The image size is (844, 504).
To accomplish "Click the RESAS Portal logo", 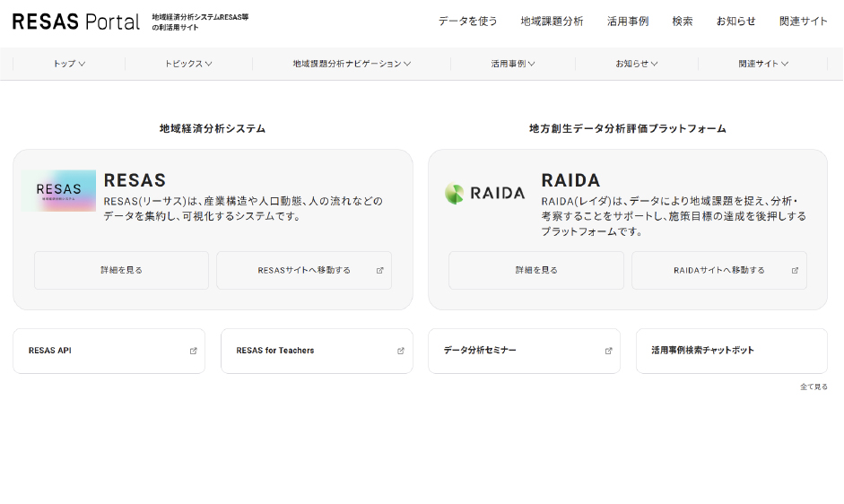I will [76, 22].
